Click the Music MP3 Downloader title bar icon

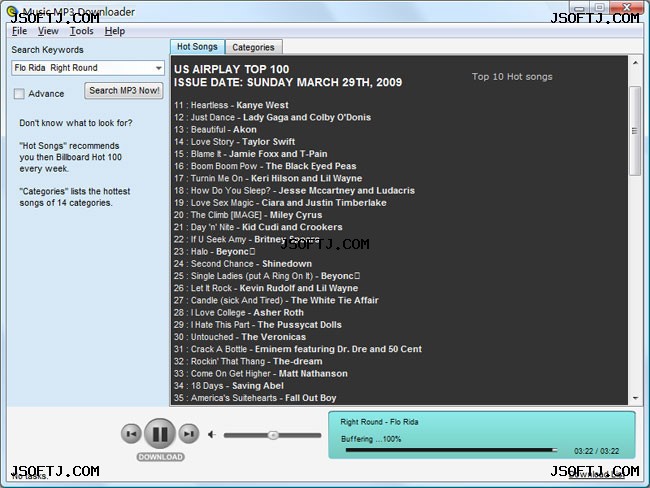click(12, 11)
